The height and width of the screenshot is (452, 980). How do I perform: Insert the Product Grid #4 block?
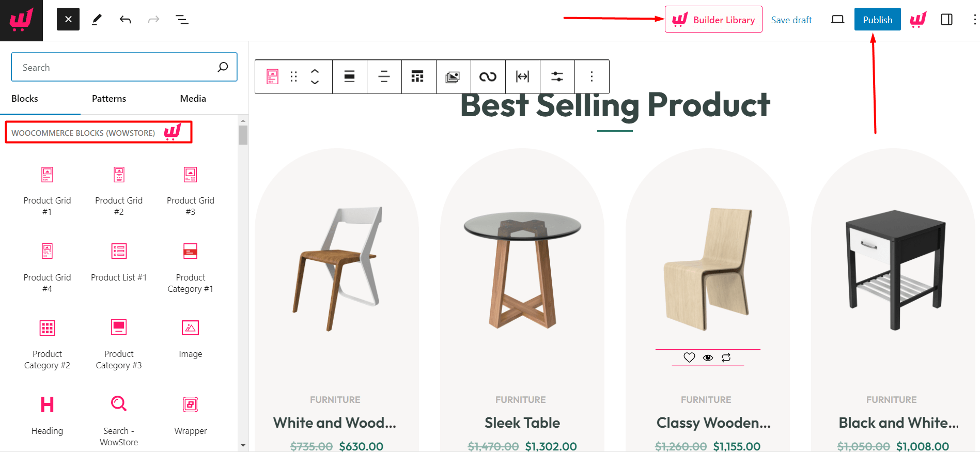pos(47,269)
